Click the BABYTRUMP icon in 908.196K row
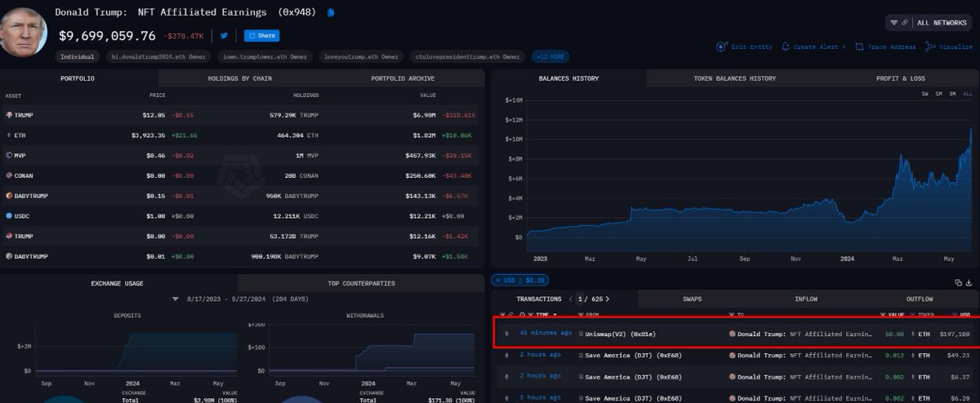The height and width of the screenshot is (403, 980). [8, 256]
